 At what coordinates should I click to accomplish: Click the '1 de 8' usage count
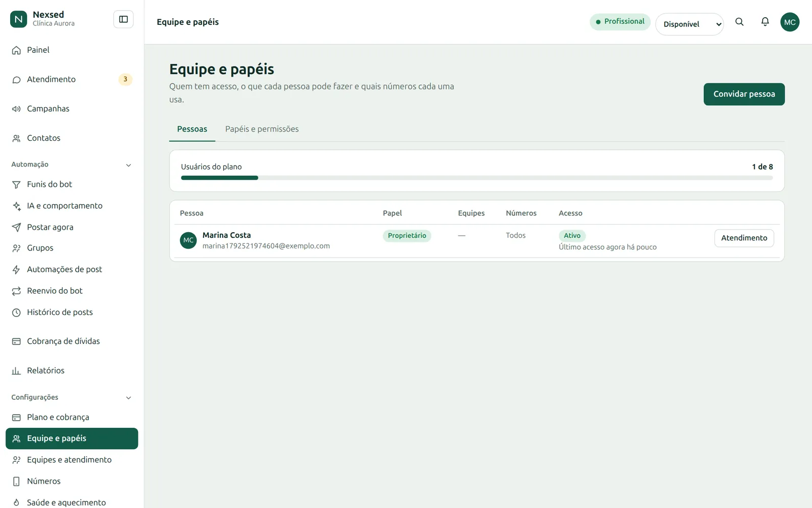click(762, 167)
